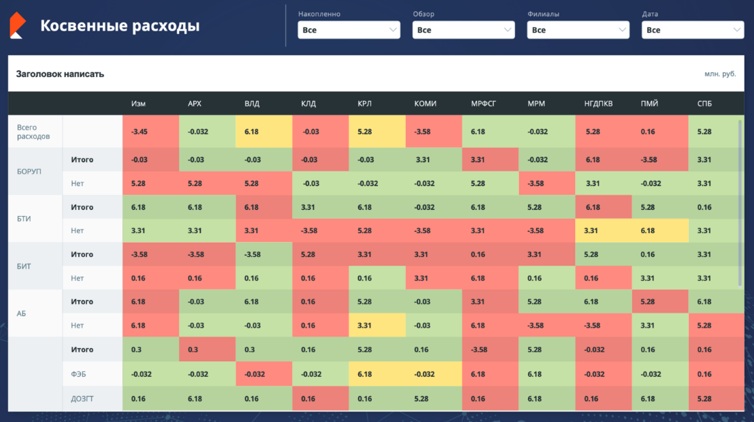Image resolution: width=754 pixels, height=422 pixels.
Task: Click the Косвенные расходы page title
Action: pyautogui.click(x=119, y=26)
